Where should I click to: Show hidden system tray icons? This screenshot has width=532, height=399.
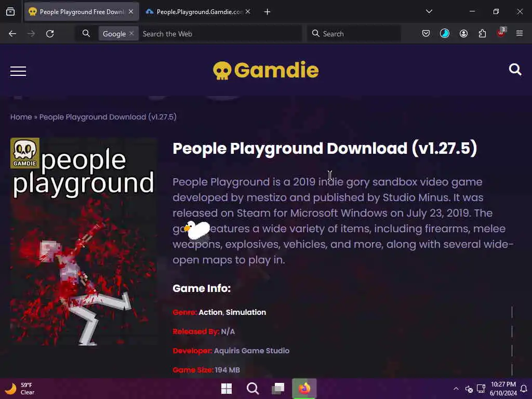pos(456,389)
